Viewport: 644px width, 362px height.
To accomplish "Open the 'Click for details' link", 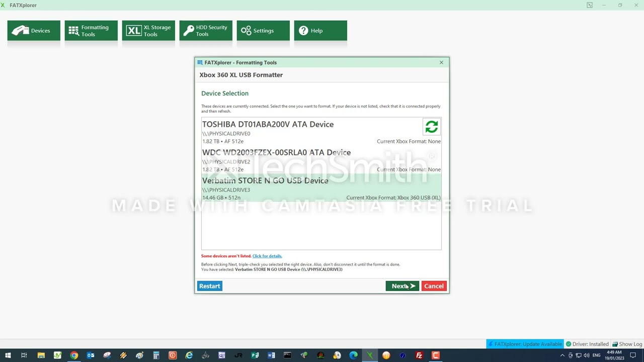I will (267, 256).
